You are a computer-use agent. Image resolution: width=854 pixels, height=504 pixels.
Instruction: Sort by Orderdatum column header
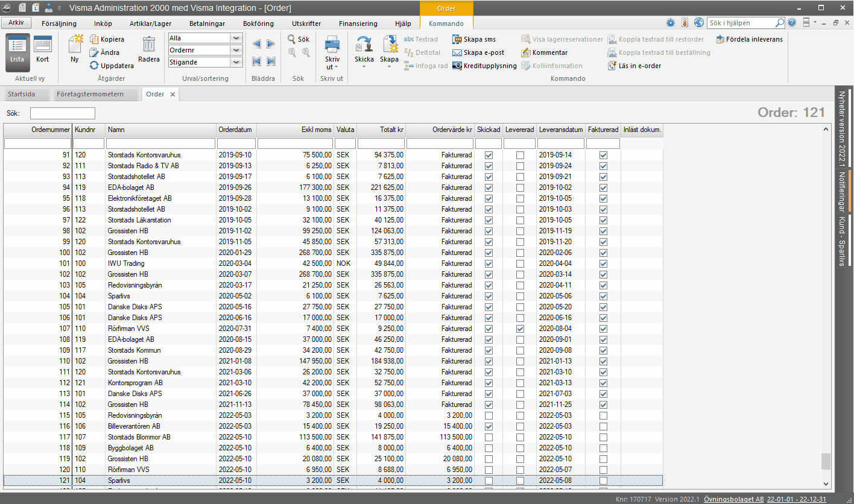coord(236,130)
